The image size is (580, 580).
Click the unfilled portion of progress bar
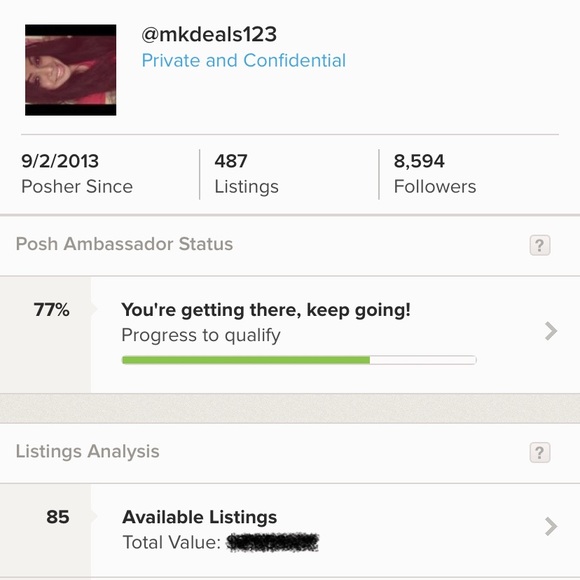coord(423,360)
